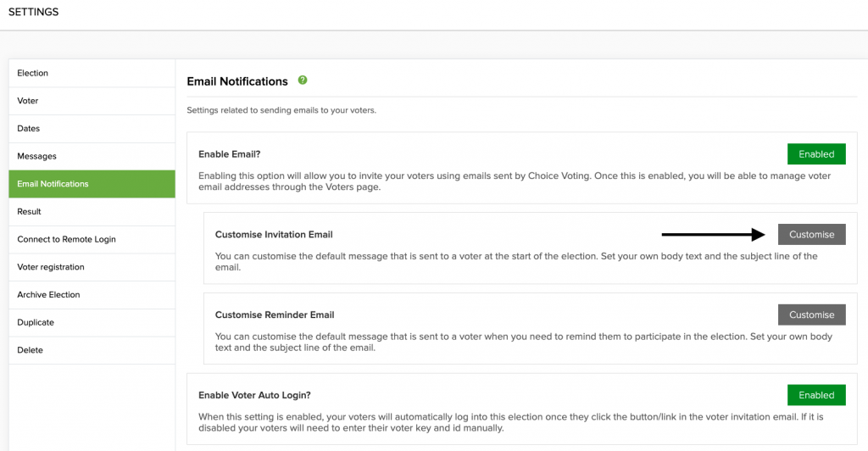Click the Email Notifications heading

tap(237, 81)
